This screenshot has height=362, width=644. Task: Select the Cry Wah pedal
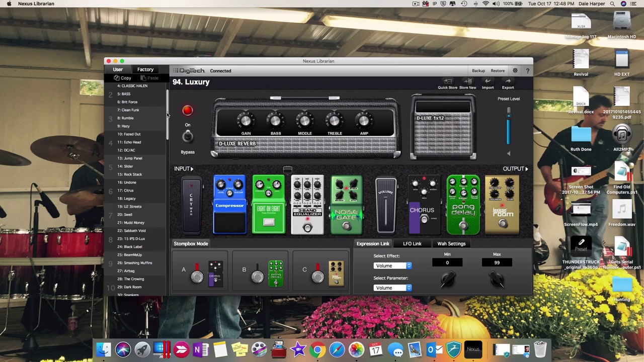(x=191, y=205)
